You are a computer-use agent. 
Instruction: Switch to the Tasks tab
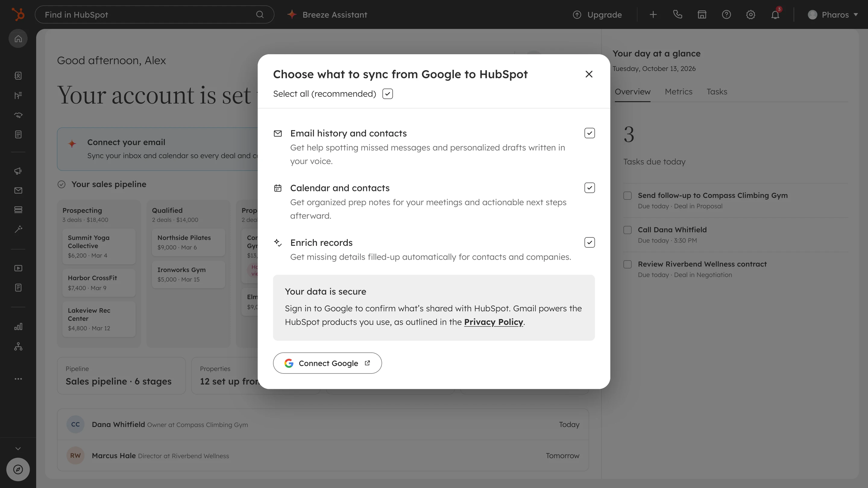click(717, 92)
